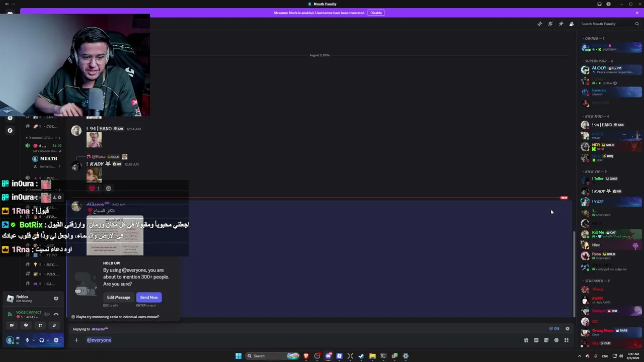The width and height of the screenshot is (644, 362).
Task: Add heart reaction on KADY's message
Action: [x=95, y=189]
